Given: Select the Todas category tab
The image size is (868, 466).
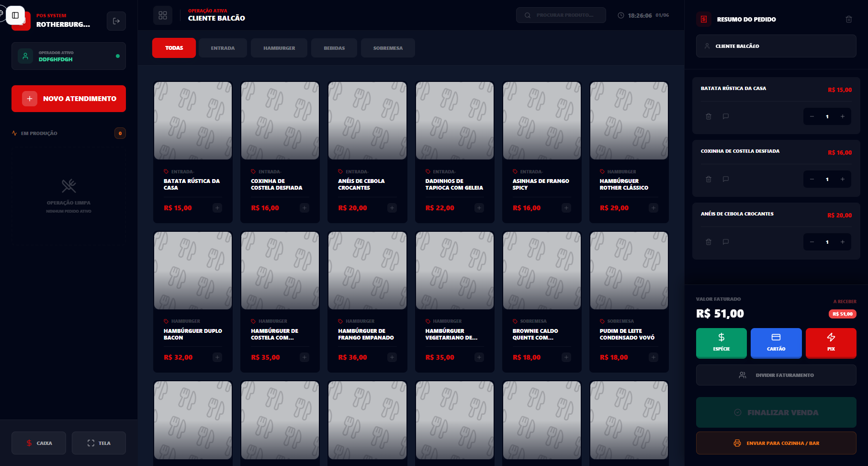Looking at the screenshot, I should [x=174, y=48].
